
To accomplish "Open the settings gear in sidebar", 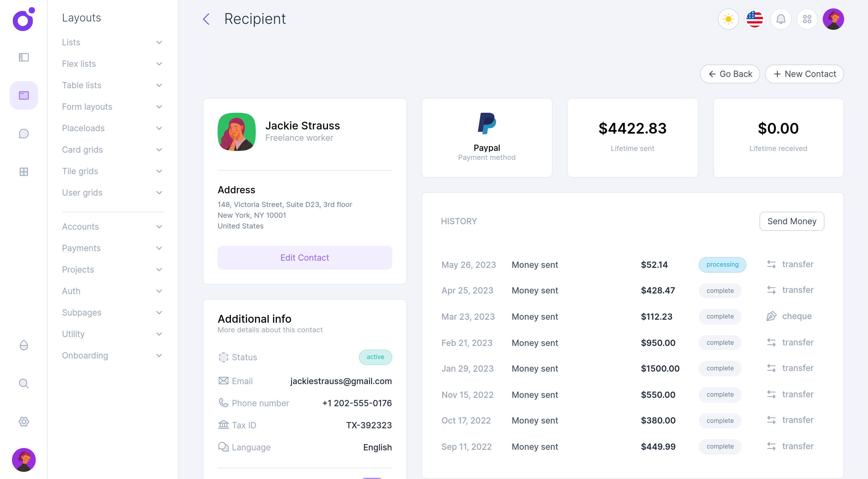I will point(24,422).
